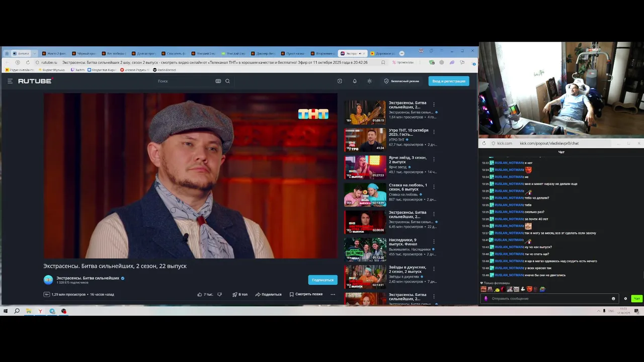Select the first emote in chat emote row
644x362 pixels.
pos(484,289)
